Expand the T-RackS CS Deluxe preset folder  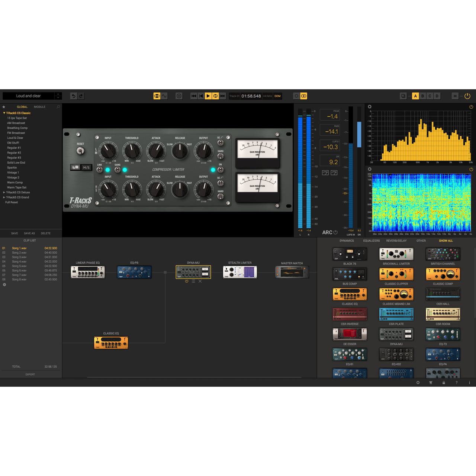pos(4,192)
